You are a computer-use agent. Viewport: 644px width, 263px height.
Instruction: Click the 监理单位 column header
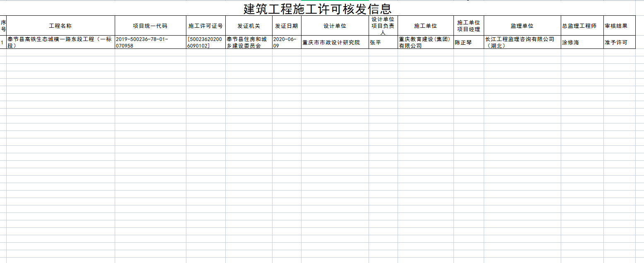click(x=522, y=26)
